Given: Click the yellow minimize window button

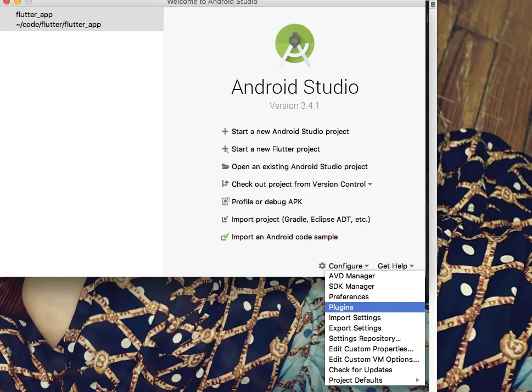Looking at the screenshot, I should click(18, 2).
